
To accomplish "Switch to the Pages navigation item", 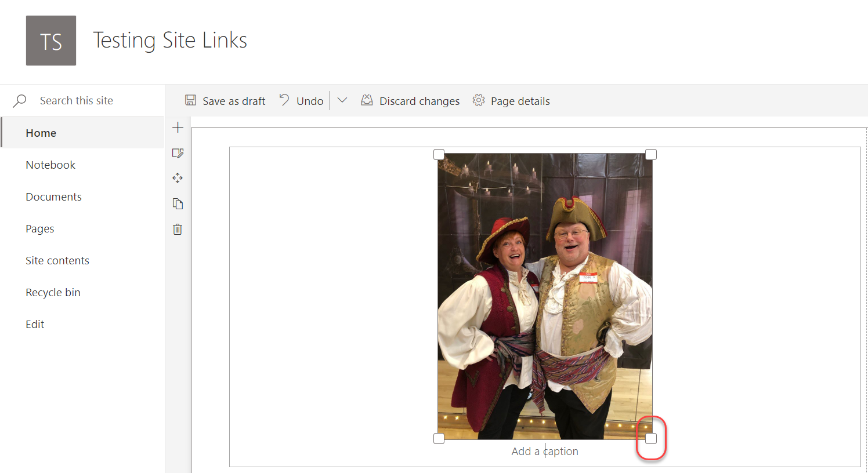I will tap(39, 228).
